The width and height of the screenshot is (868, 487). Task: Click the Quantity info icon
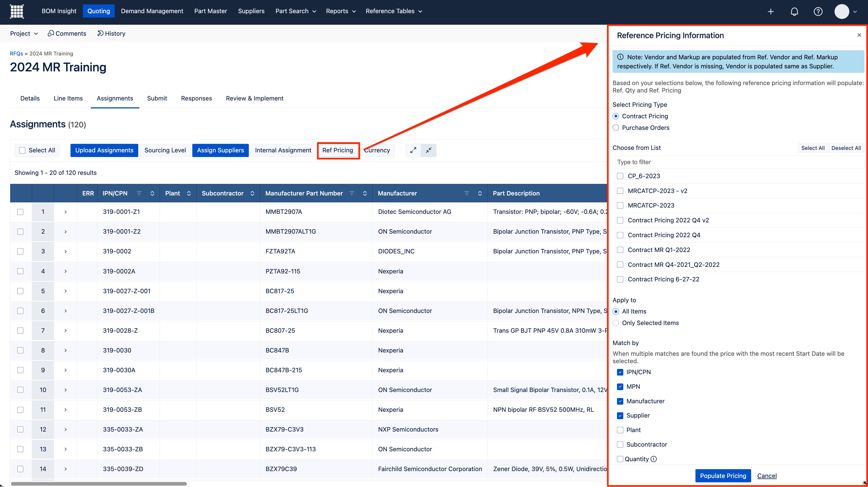[x=653, y=459]
